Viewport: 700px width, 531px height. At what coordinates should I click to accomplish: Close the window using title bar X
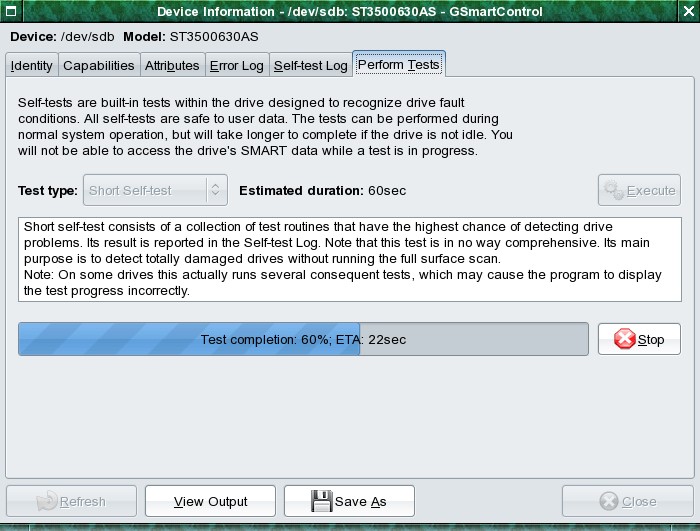point(689,11)
